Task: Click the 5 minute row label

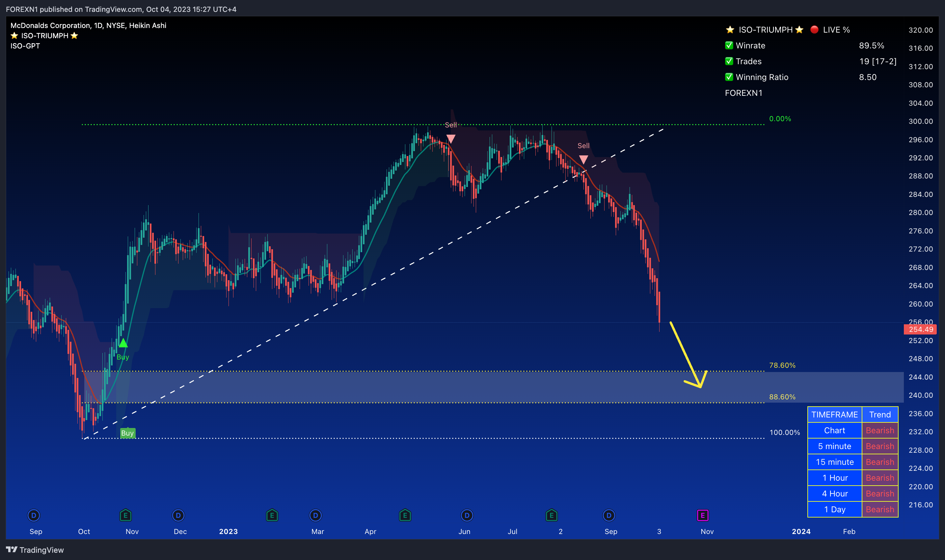Action: (835, 446)
